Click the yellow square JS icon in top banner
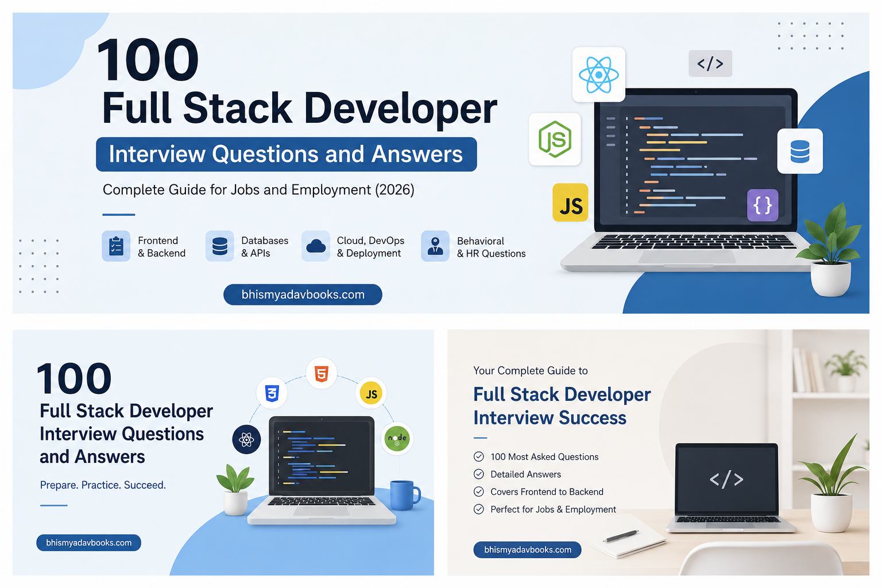Screen dimensions: 882x588 point(570,203)
